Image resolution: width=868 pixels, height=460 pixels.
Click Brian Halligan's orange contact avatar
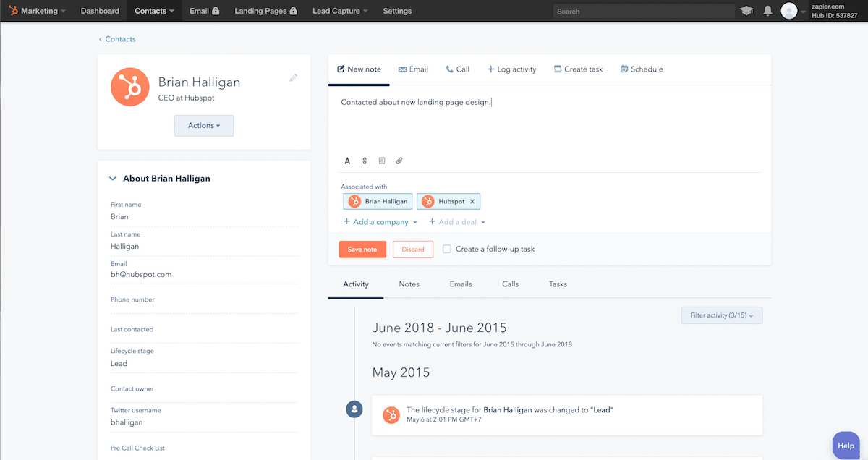[x=130, y=88]
